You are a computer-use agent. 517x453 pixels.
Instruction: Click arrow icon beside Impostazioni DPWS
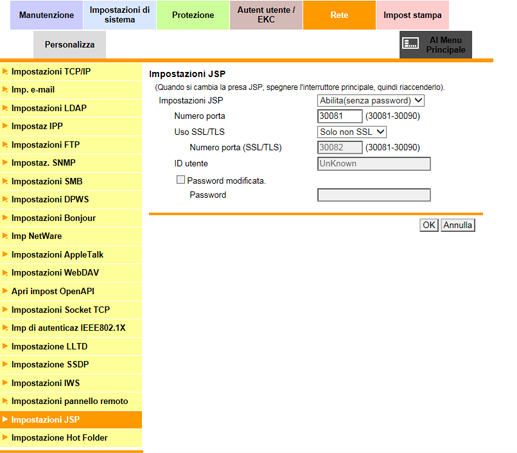5,199
